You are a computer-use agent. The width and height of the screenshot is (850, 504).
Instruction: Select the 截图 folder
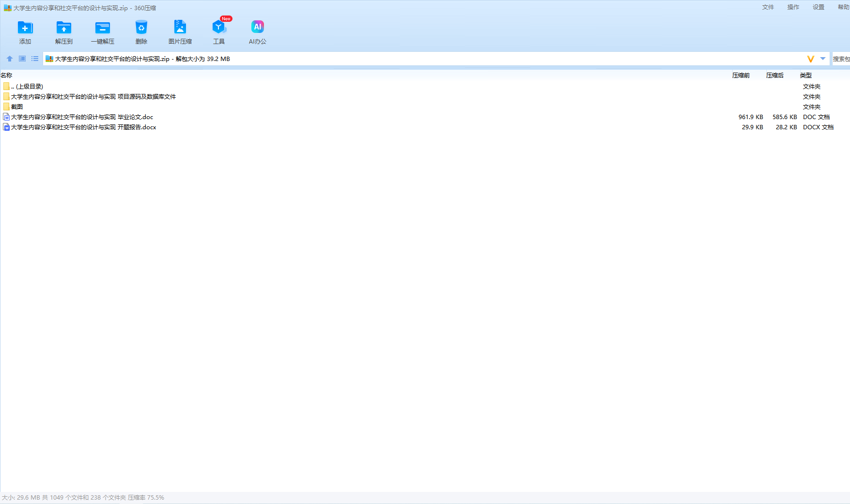pos(425,107)
